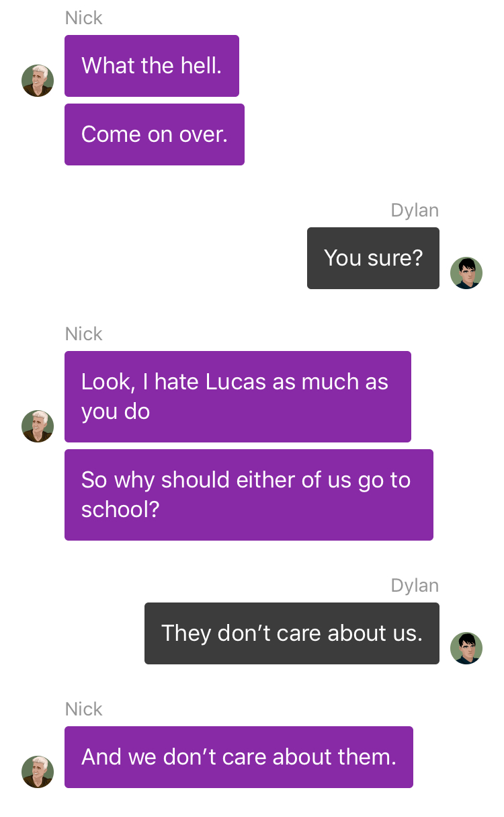504x817 pixels.
Task: Click 'Nick' name above the last message
Action: pyautogui.click(x=84, y=709)
